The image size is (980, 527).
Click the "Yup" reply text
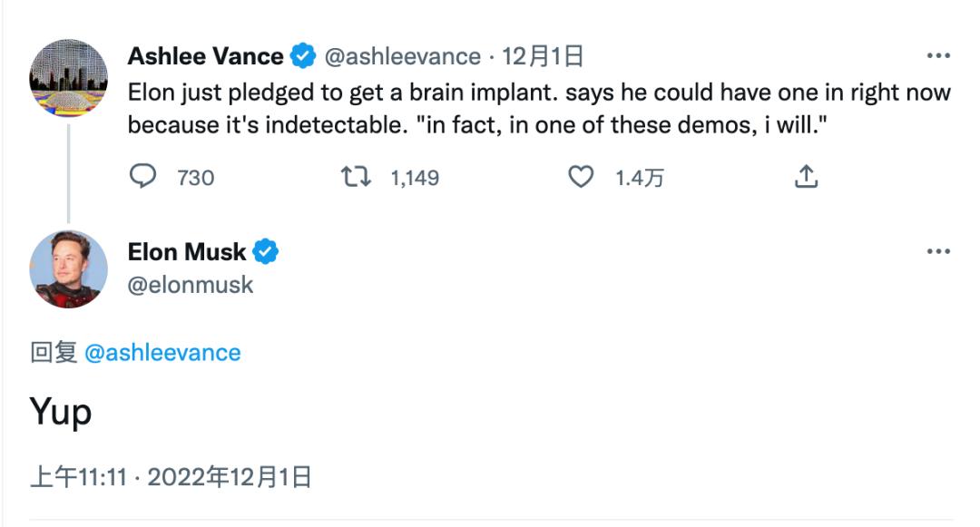pyautogui.click(x=61, y=414)
